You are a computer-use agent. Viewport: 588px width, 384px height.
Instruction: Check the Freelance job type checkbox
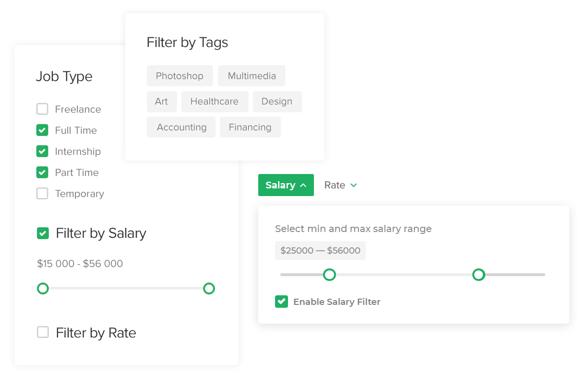pos(42,109)
